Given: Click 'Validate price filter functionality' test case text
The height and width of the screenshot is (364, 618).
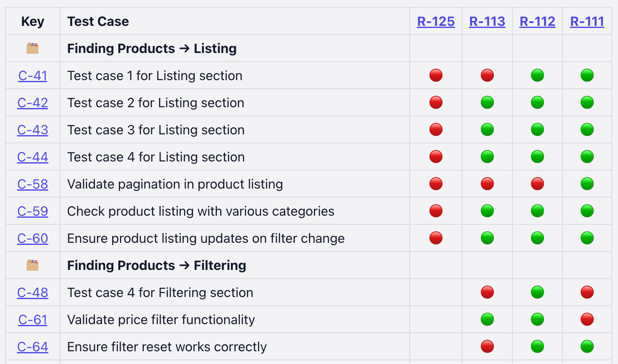Looking at the screenshot, I should (161, 320).
